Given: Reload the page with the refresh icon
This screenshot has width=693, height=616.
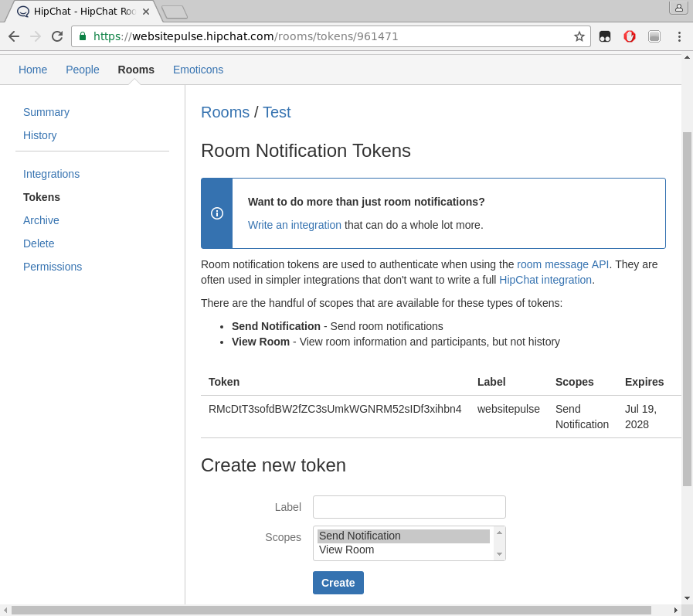Looking at the screenshot, I should click(57, 36).
